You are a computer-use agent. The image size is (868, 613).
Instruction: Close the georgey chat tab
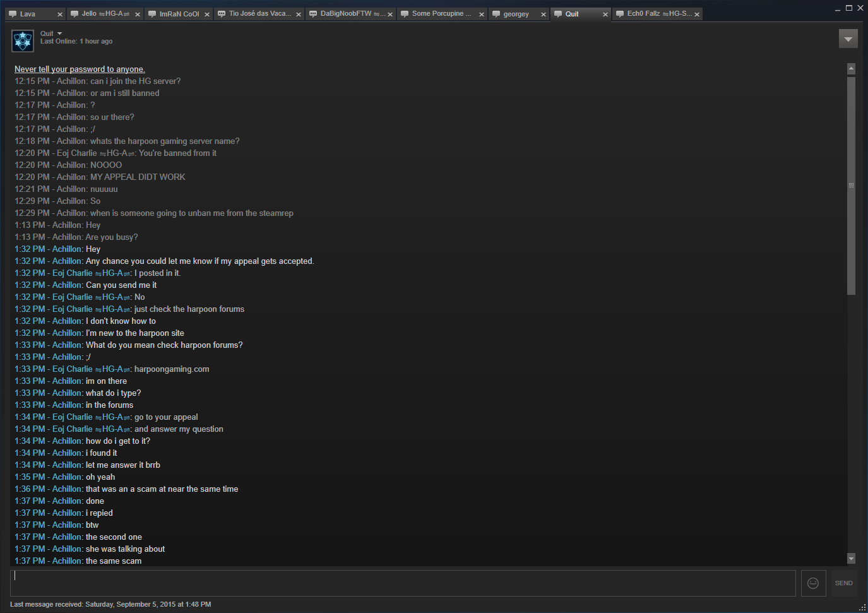pyautogui.click(x=544, y=15)
